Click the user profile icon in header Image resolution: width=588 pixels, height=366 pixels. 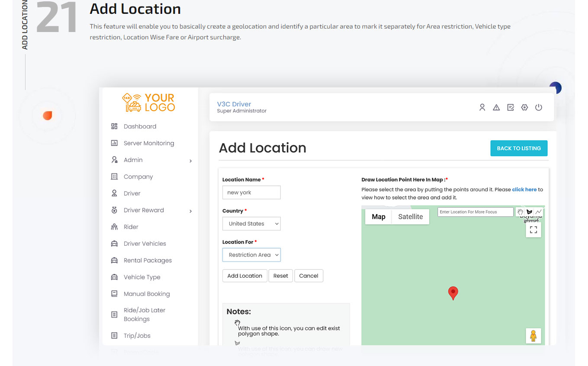pyautogui.click(x=482, y=107)
